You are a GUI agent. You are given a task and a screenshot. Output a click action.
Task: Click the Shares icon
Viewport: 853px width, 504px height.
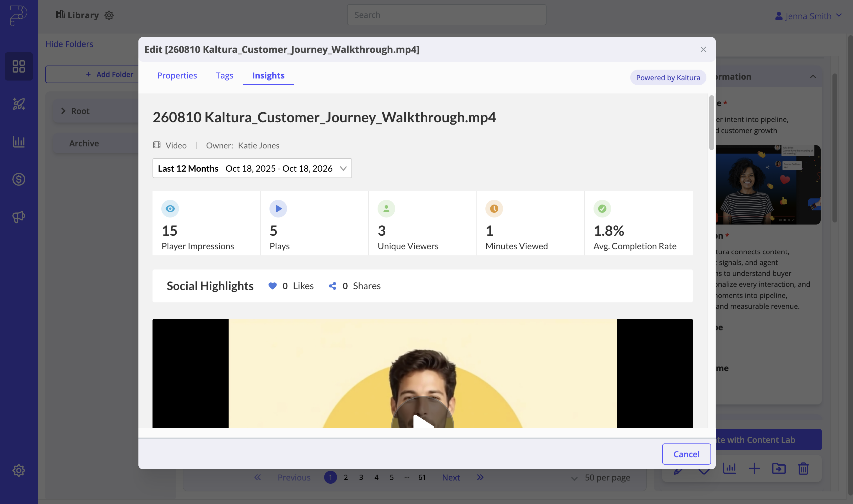pyautogui.click(x=332, y=286)
